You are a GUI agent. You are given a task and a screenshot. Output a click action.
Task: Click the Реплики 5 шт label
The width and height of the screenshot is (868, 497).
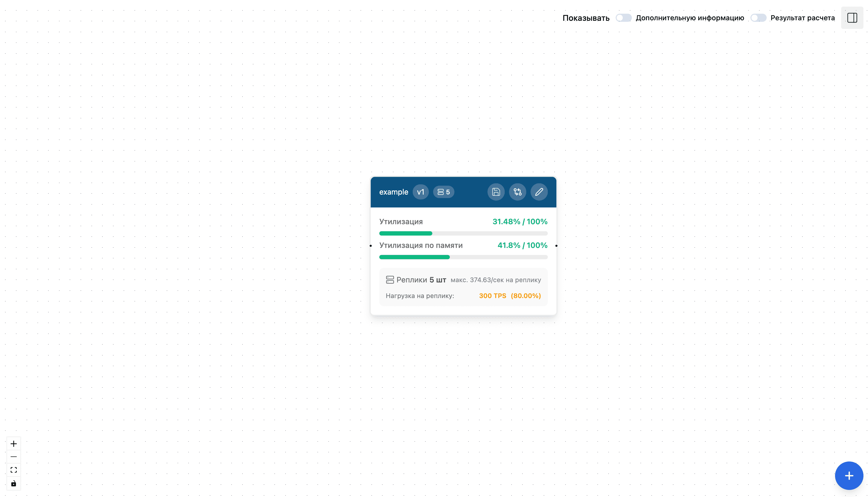click(421, 280)
